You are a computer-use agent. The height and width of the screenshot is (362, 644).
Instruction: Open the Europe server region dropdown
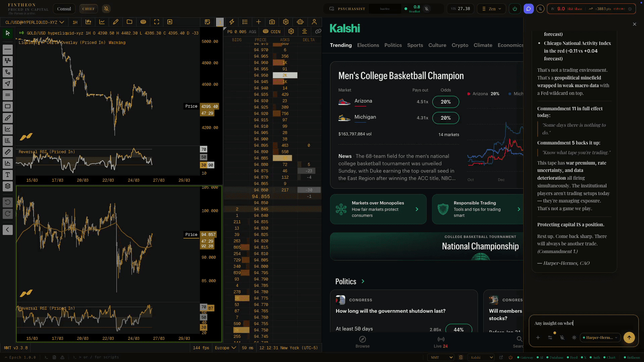click(225, 348)
